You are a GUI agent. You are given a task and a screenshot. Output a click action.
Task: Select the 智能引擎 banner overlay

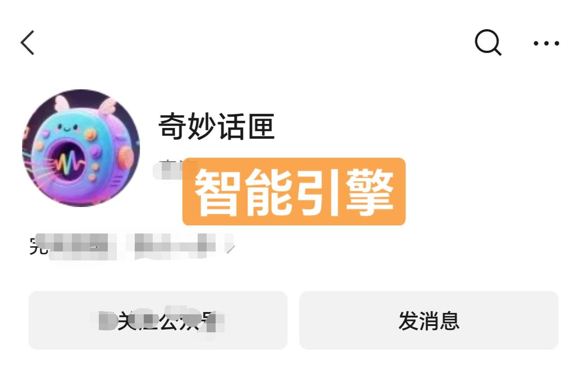[x=294, y=191]
